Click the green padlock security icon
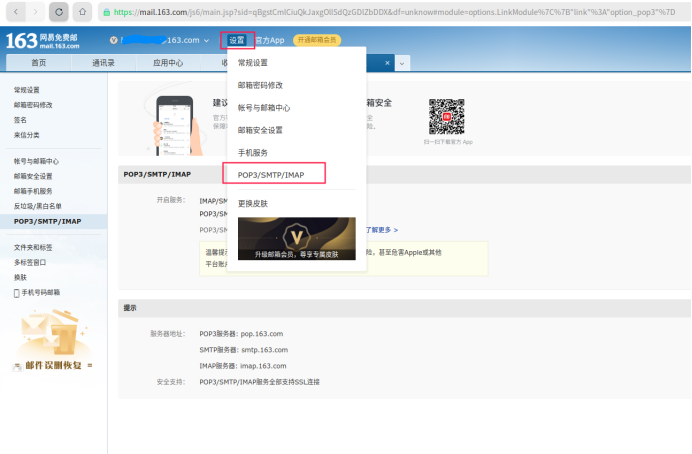 106,12
